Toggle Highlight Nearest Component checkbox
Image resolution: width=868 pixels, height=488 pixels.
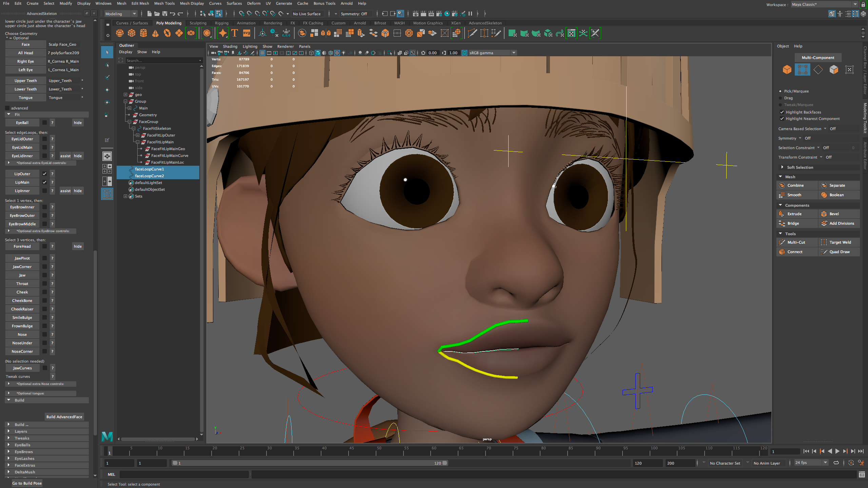click(782, 119)
